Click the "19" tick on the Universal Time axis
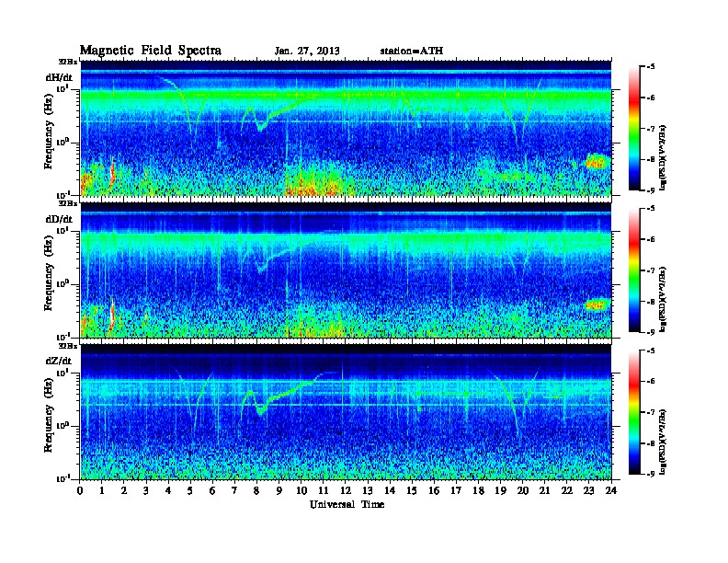Screen dimensions: 728x563 click(500, 490)
